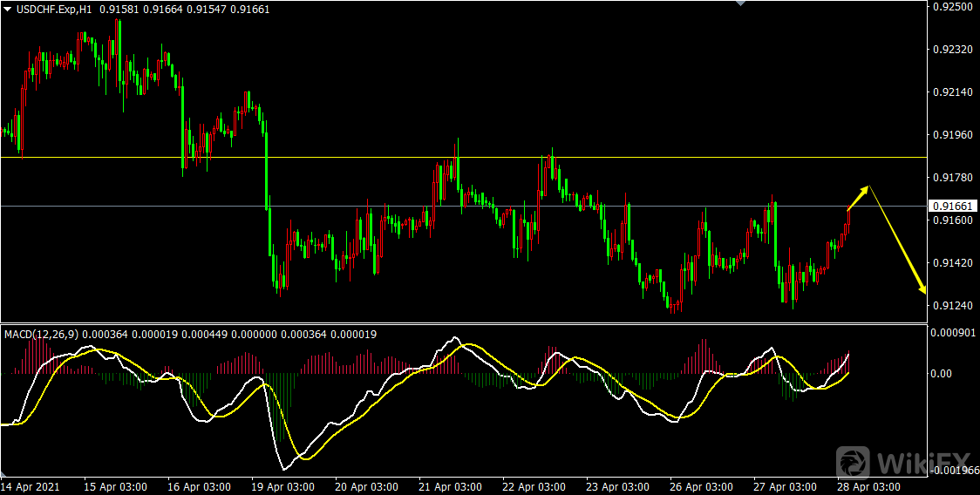Click the MACD(12,26,9) indicator label
The image size is (980, 495).
[38, 334]
